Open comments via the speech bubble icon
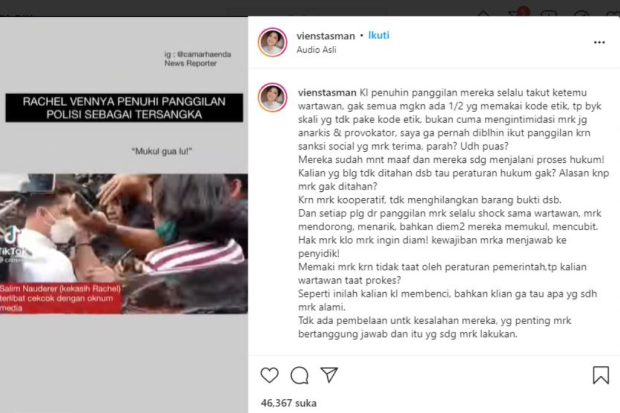This screenshot has width=620, height=413. click(299, 375)
